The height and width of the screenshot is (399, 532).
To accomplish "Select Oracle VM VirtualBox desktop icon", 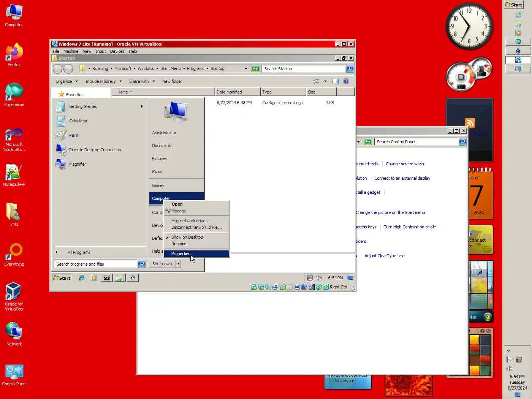I will (x=14, y=296).
